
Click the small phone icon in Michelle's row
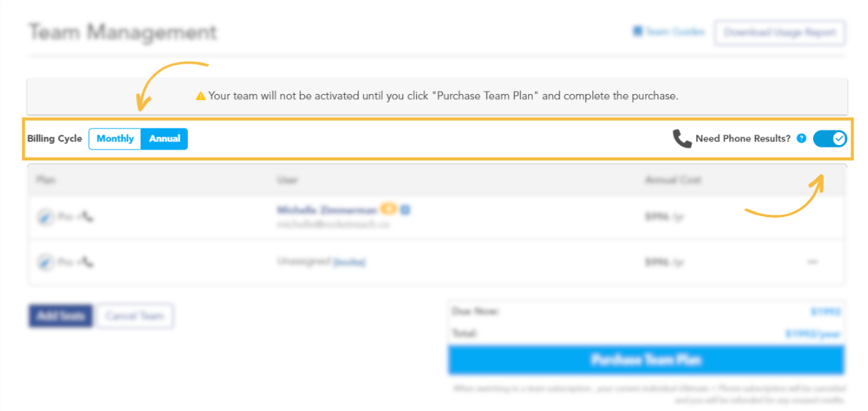pos(88,217)
